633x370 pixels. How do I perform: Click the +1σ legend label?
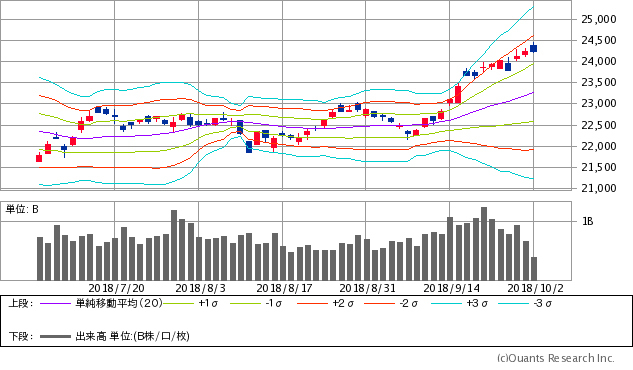tap(208, 303)
